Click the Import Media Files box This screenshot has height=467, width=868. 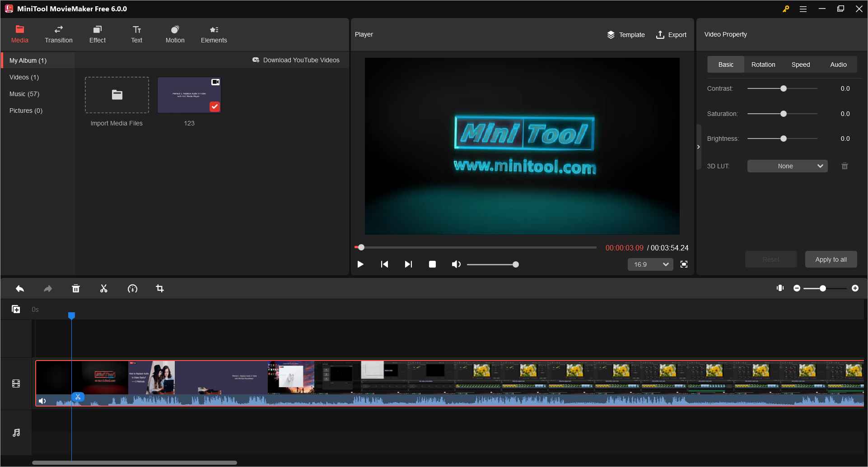click(x=117, y=95)
